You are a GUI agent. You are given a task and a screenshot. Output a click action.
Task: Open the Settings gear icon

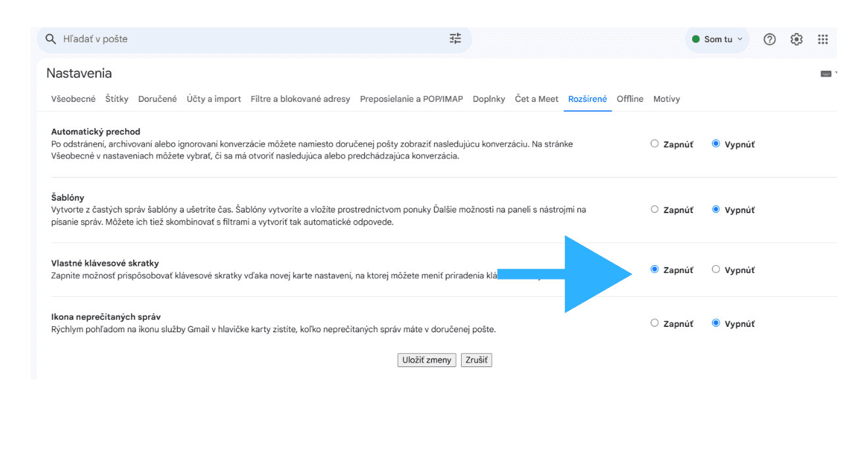796,39
